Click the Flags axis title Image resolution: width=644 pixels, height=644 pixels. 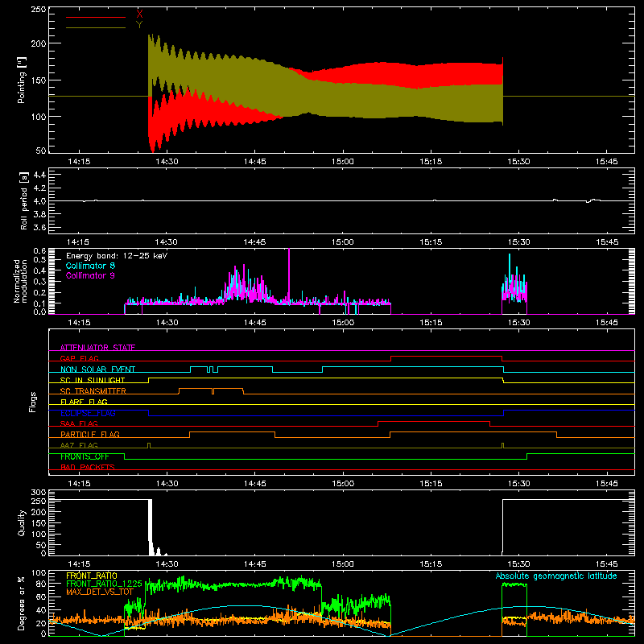[32, 402]
